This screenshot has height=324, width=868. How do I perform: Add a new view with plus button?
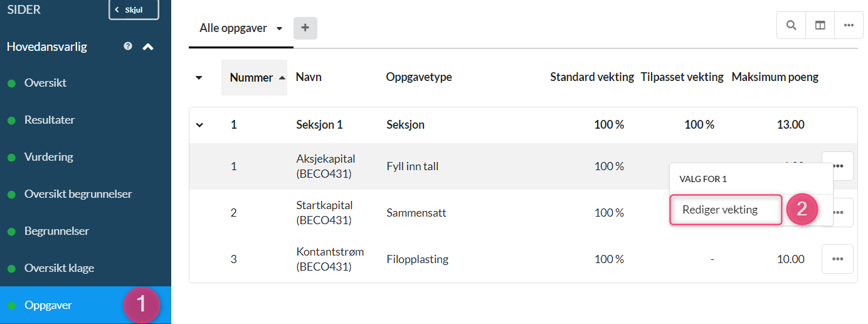point(305,28)
